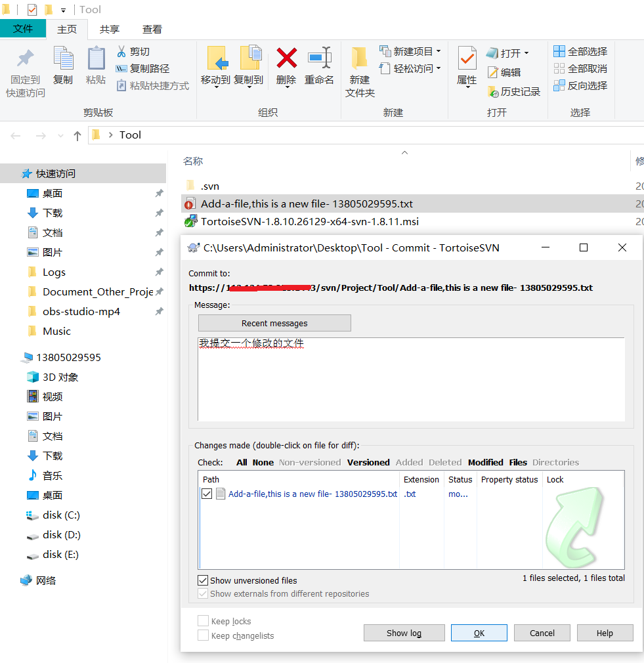Click the Properties (属性) checkmark icon

[x=467, y=58]
